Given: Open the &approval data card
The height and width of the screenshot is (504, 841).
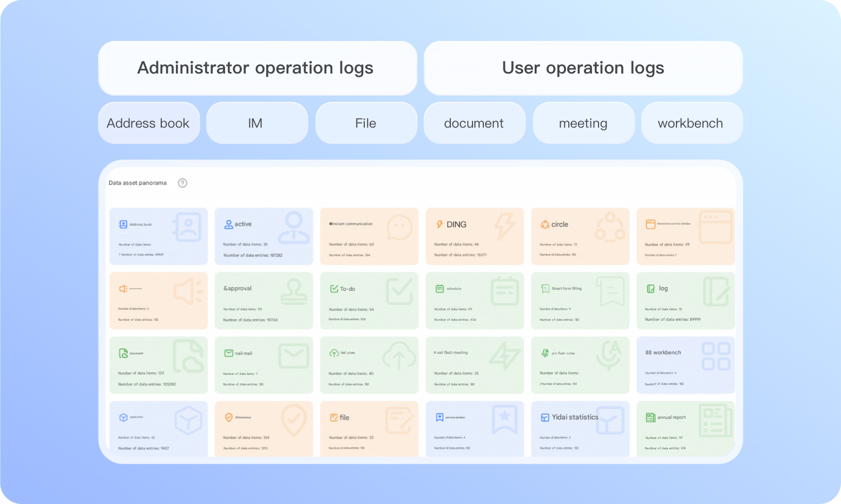Looking at the screenshot, I should coord(264,301).
